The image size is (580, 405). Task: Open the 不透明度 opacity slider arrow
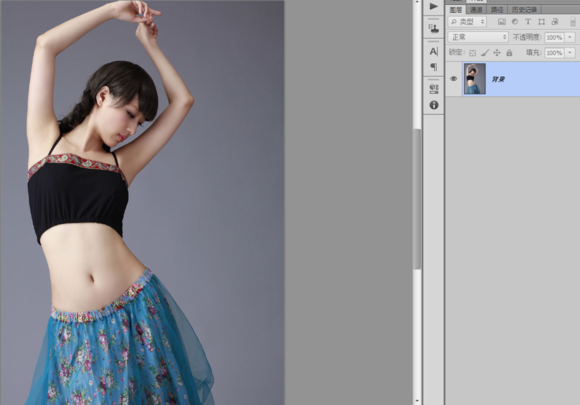pos(570,37)
